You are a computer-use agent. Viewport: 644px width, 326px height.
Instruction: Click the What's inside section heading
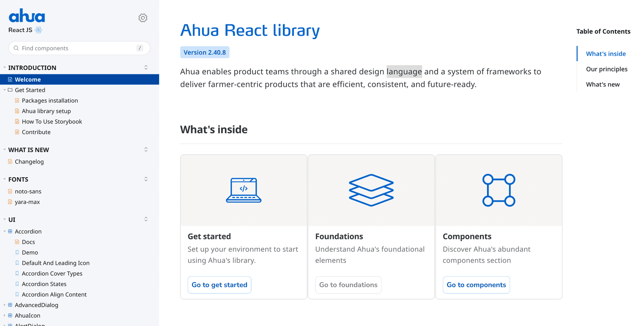(214, 129)
